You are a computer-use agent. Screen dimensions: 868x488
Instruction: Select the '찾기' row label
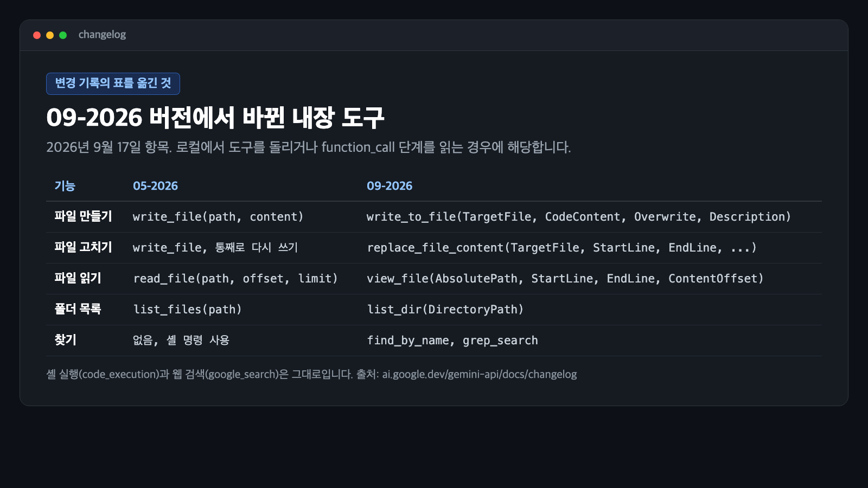click(x=65, y=341)
